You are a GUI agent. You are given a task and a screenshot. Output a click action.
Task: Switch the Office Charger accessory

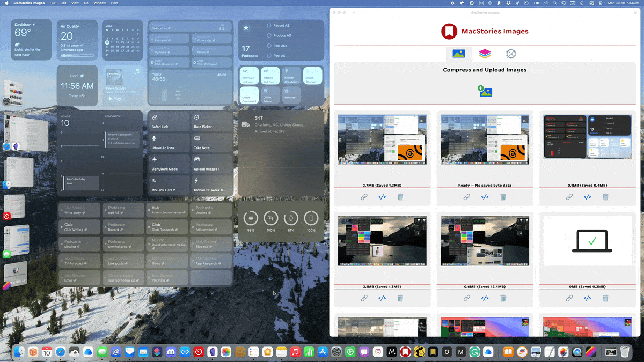[312, 76]
